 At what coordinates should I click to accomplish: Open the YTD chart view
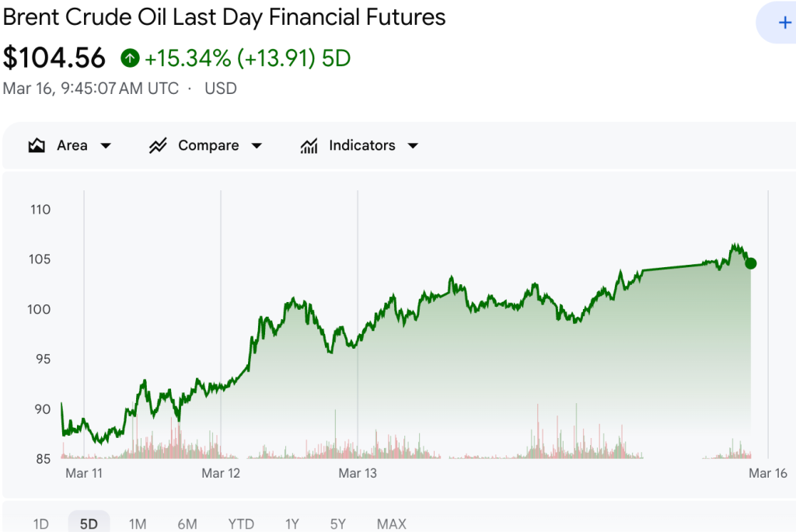[x=241, y=524]
